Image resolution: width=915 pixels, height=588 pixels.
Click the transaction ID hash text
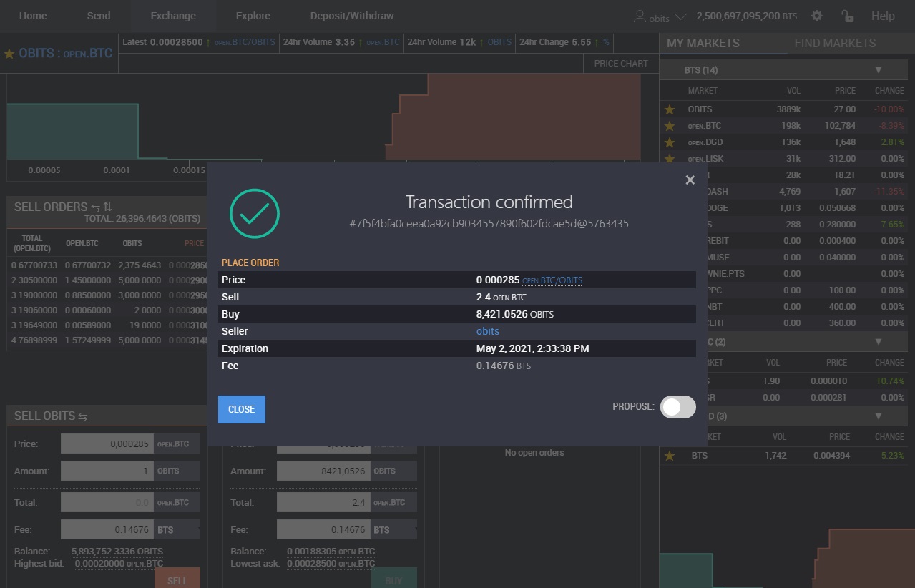coord(489,224)
